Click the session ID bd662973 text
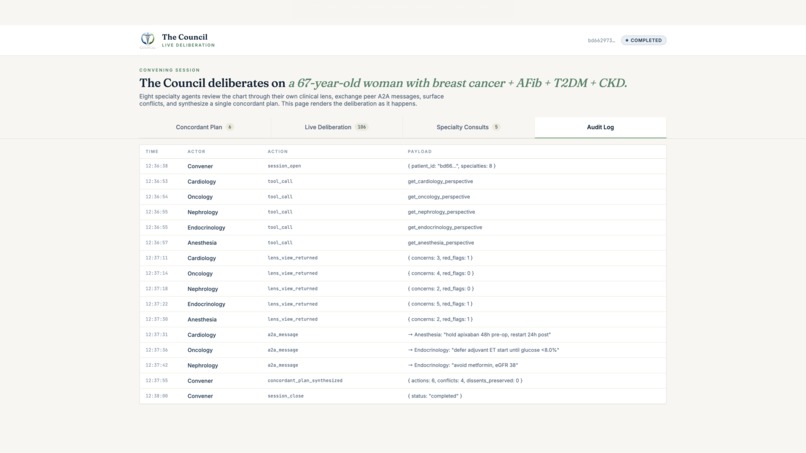Viewport: 806px width, 453px height. (601, 40)
